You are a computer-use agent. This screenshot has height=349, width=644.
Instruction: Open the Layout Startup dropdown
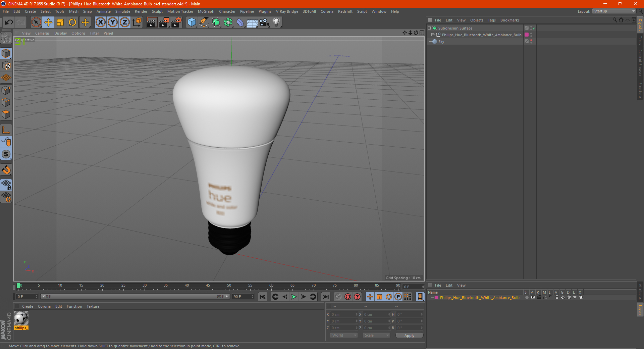click(614, 11)
